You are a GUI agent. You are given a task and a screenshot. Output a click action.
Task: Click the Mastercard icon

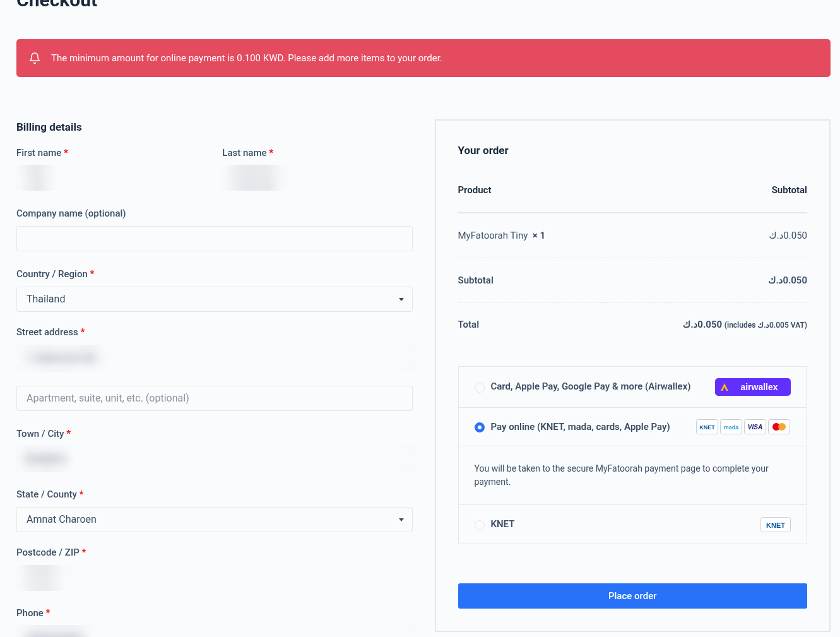pos(779,427)
